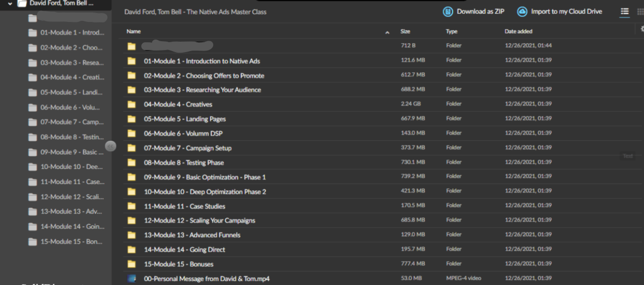Sort by Name column header
Screen dimensions: 644x285
click(134, 31)
